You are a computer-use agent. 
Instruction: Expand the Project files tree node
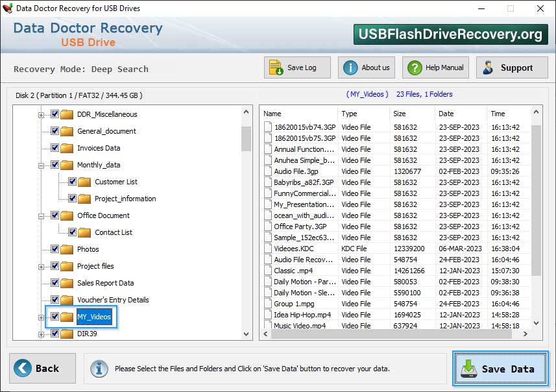coord(41,267)
